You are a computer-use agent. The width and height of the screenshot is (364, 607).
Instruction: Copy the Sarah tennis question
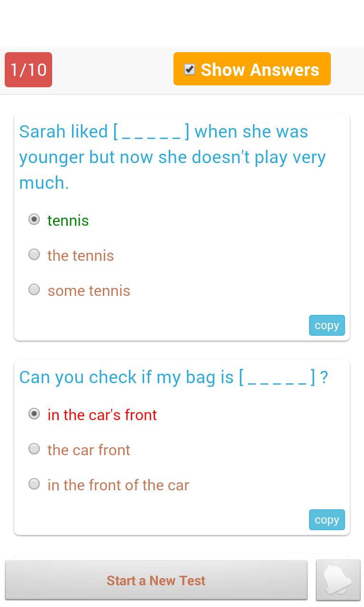(327, 325)
